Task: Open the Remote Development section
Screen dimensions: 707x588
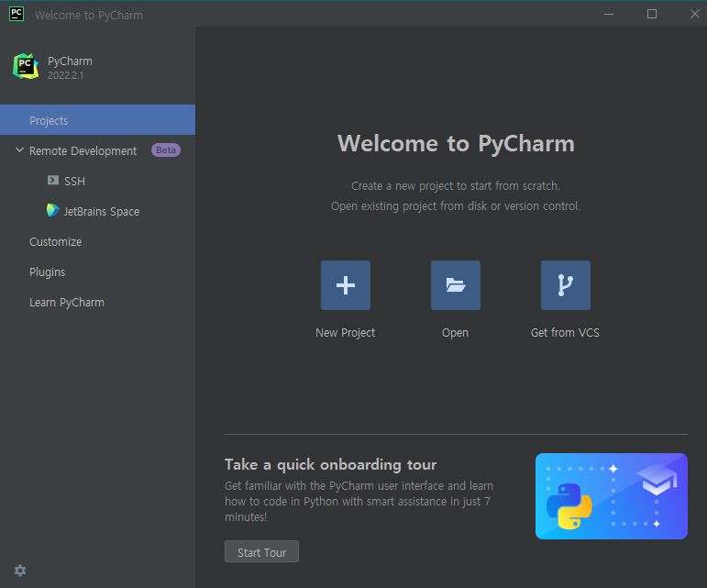Action: [x=83, y=150]
